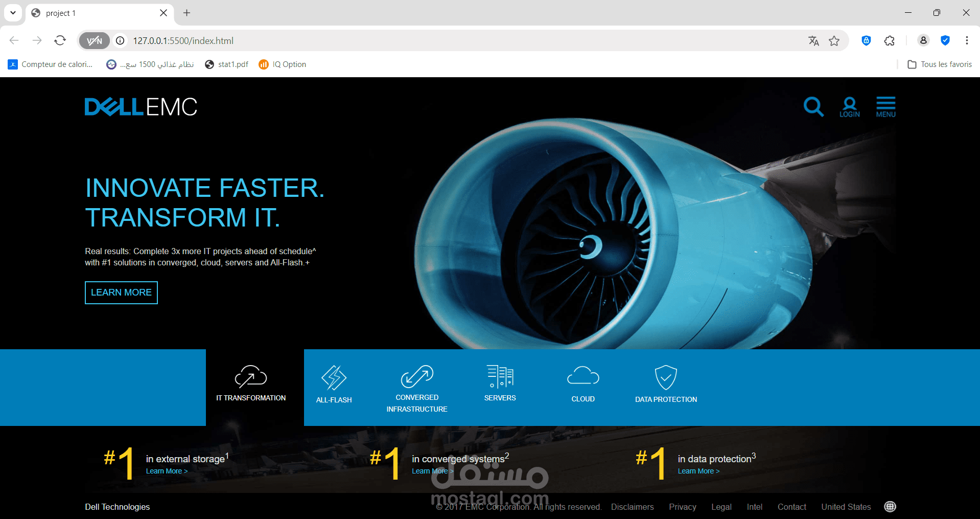The width and height of the screenshot is (980, 519).
Task: Click the search magnifier icon in the header
Action: click(813, 107)
